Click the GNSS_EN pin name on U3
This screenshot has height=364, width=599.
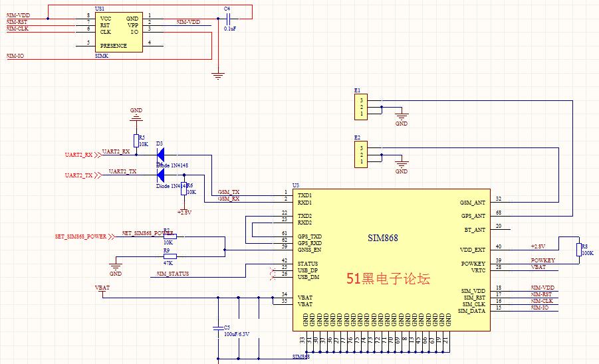click(309, 250)
